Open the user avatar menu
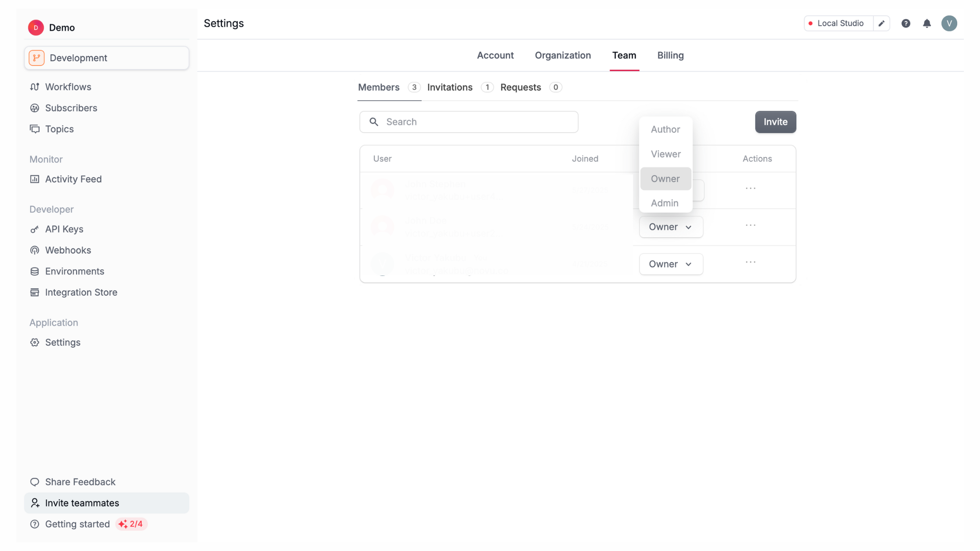 [x=949, y=24]
